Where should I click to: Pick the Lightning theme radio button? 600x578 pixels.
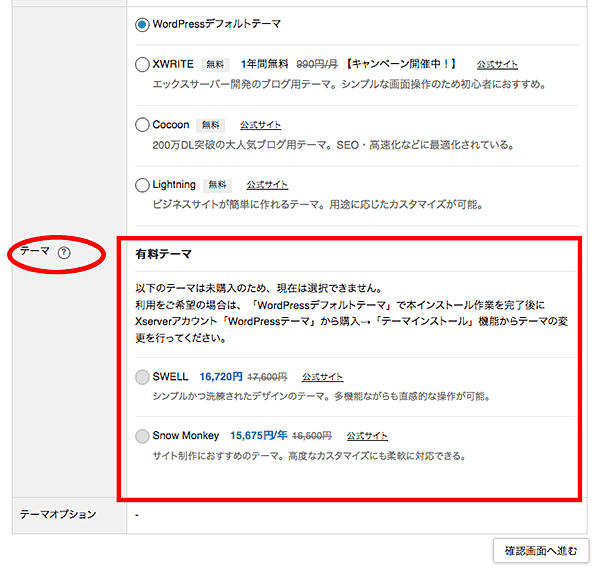pos(142,185)
